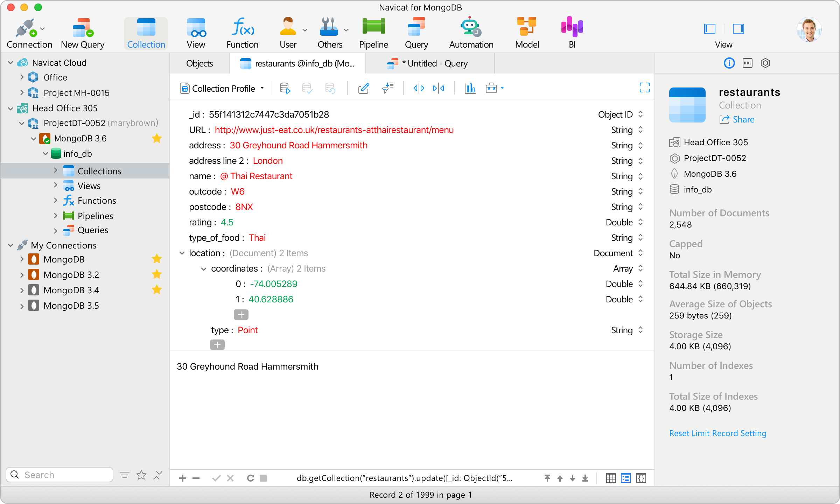The width and height of the screenshot is (840, 504).
Task: Toggle the left sidebar pane view
Action: (709, 29)
